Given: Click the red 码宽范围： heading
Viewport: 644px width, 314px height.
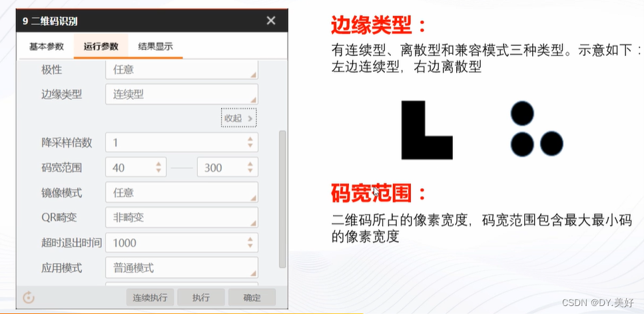Looking at the screenshot, I should pos(378,194).
